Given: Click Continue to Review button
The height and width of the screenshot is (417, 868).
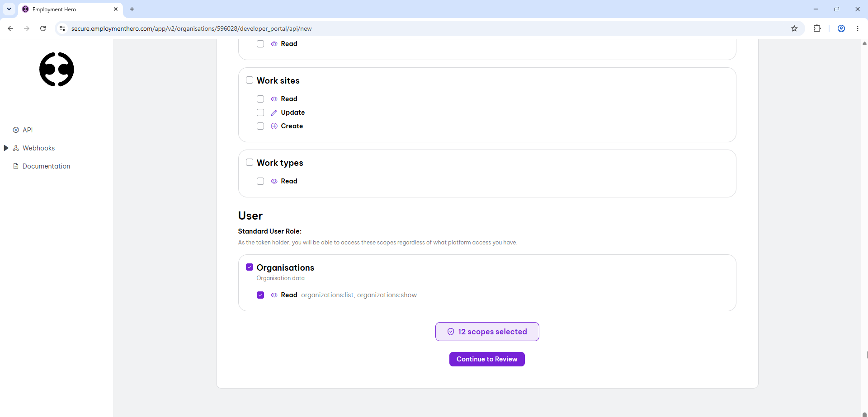Looking at the screenshot, I should 487,359.
